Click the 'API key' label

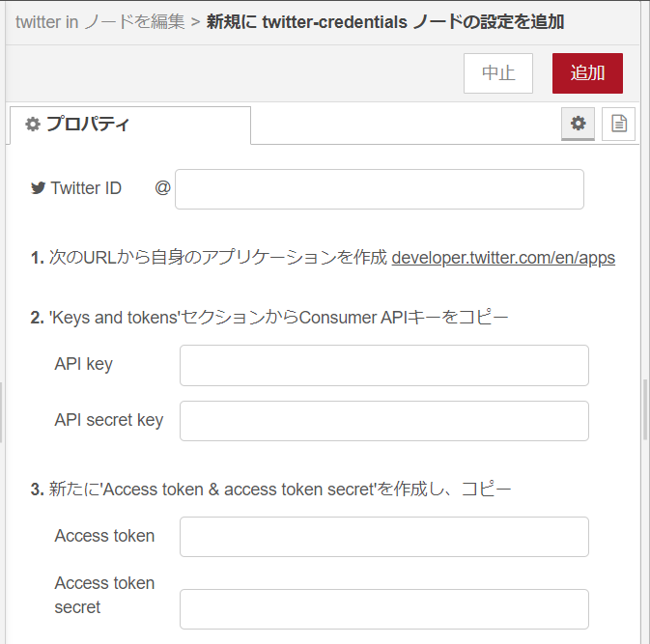coord(83,364)
